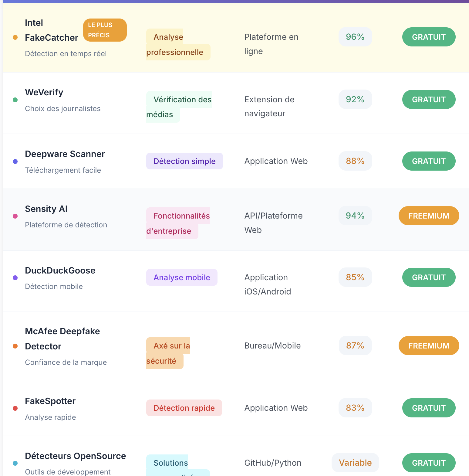469x476 pixels.
Task: Select the 'LE PLUS PRÉCIS' badge
Action: coord(105,30)
